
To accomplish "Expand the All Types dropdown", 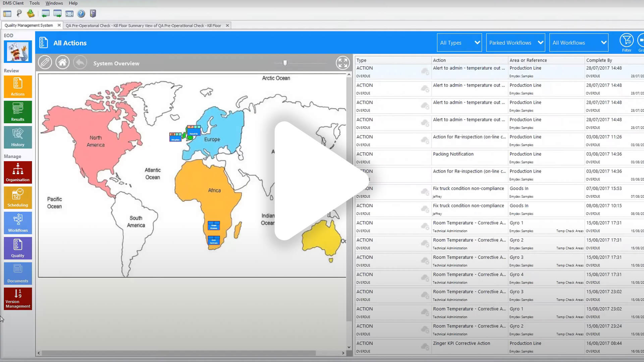I will point(459,43).
